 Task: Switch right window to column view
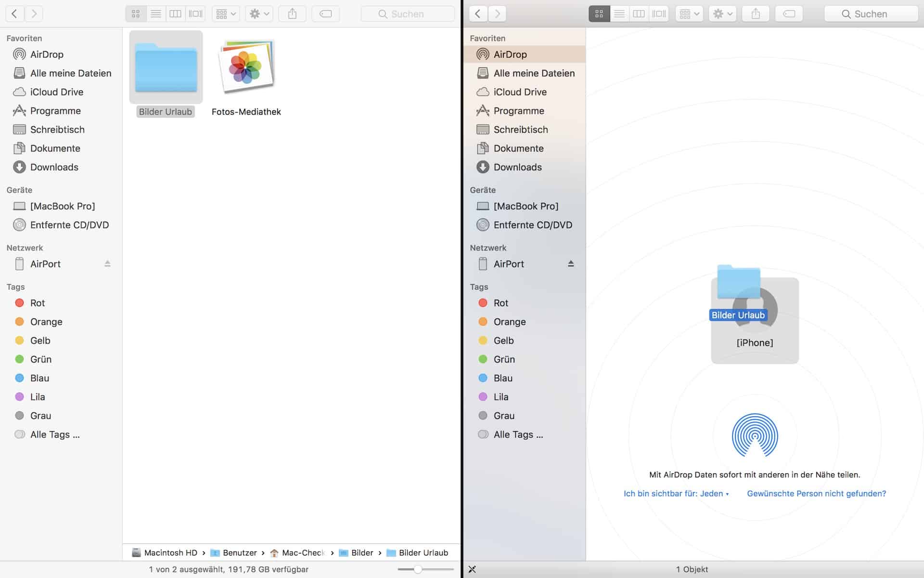(x=639, y=13)
